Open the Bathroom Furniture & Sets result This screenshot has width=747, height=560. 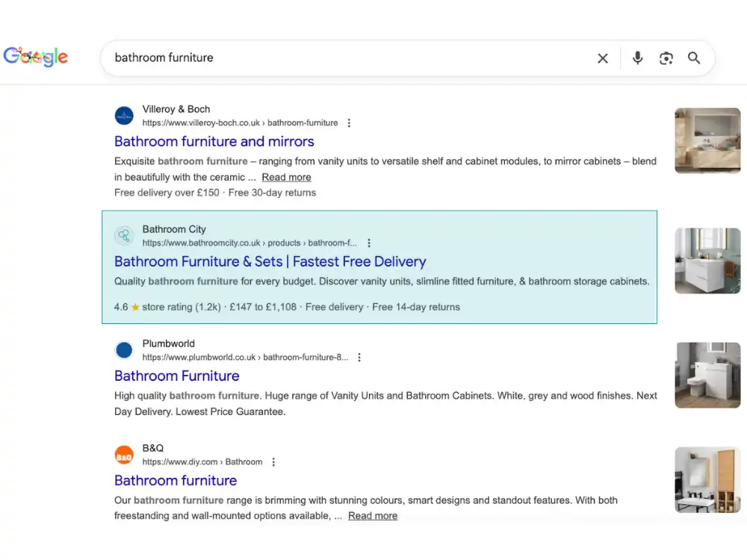coord(270,261)
